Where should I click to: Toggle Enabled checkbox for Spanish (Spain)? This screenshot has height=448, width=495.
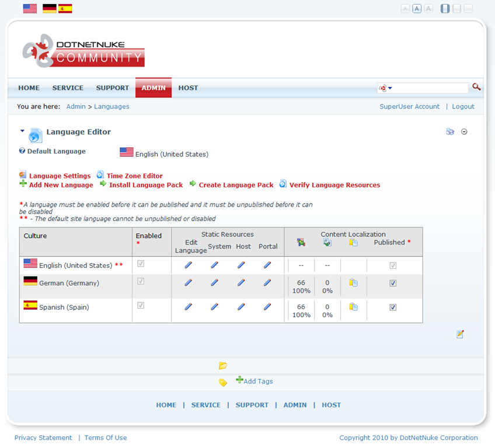tap(141, 305)
